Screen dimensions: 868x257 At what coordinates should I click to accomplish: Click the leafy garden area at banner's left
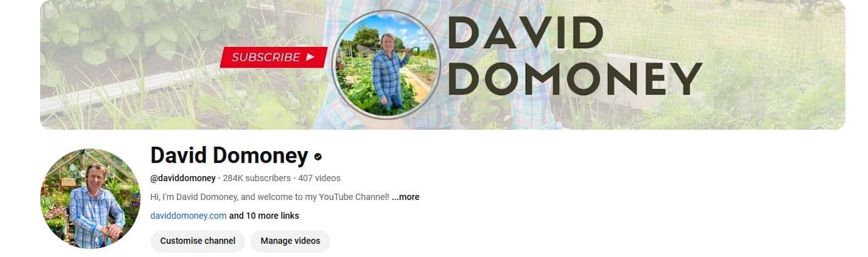pos(125,63)
